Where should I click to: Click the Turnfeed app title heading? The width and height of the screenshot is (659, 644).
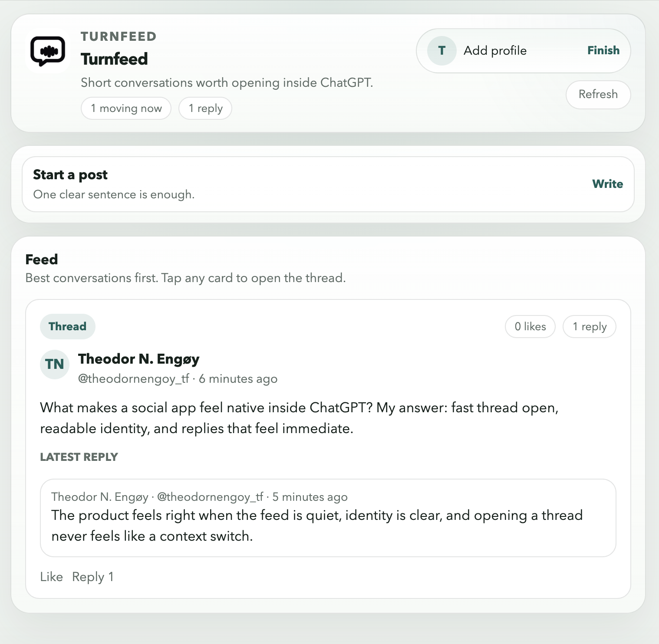point(114,59)
